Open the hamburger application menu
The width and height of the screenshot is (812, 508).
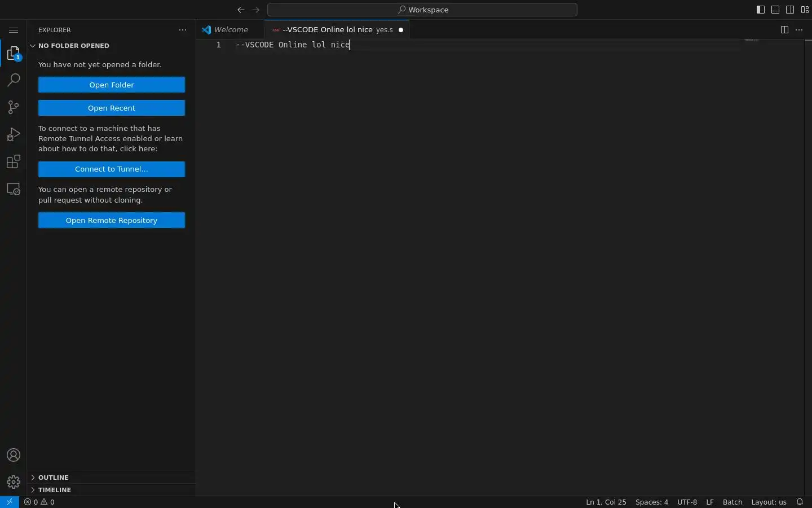pos(14,30)
